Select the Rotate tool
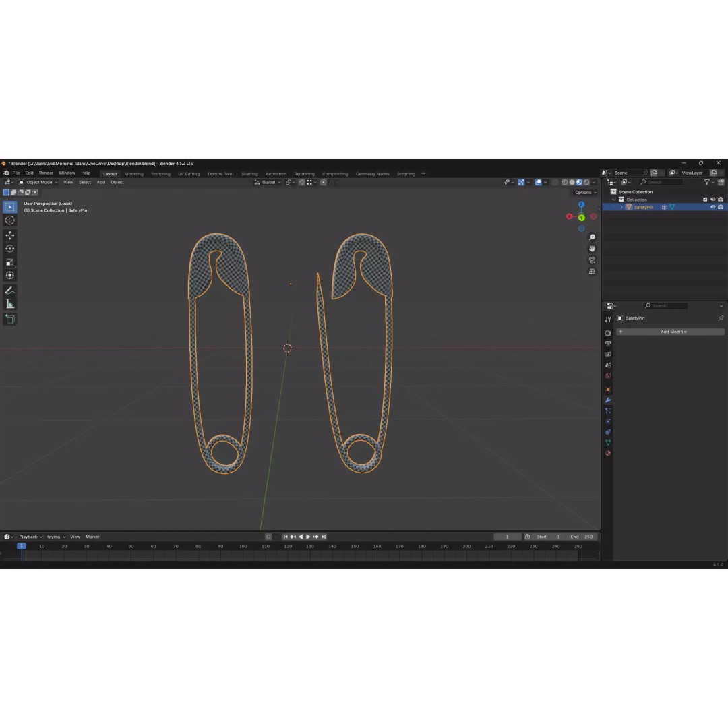 coord(9,249)
